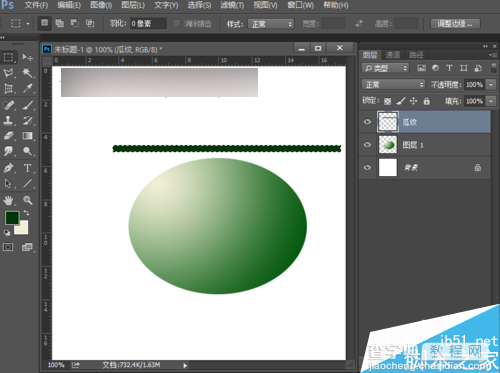Reset default foreground and background colors
Viewport: 500px width, 373px height.
[7, 232]
